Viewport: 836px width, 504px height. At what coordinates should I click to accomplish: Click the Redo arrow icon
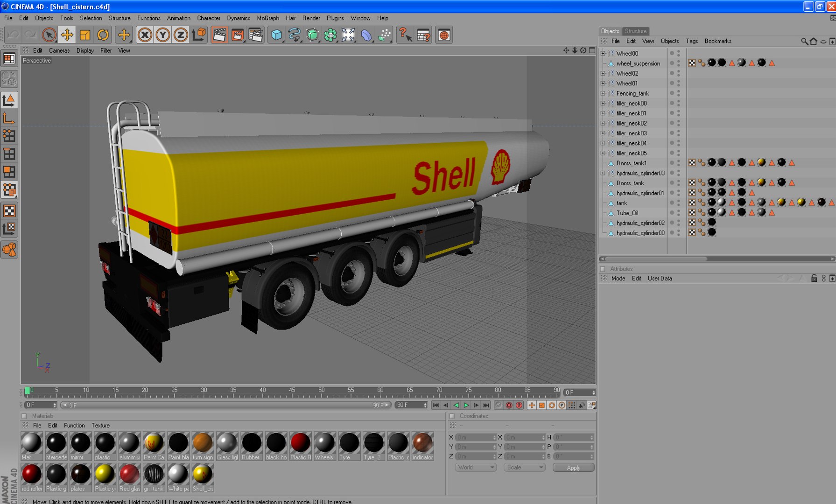coord(31,35)
